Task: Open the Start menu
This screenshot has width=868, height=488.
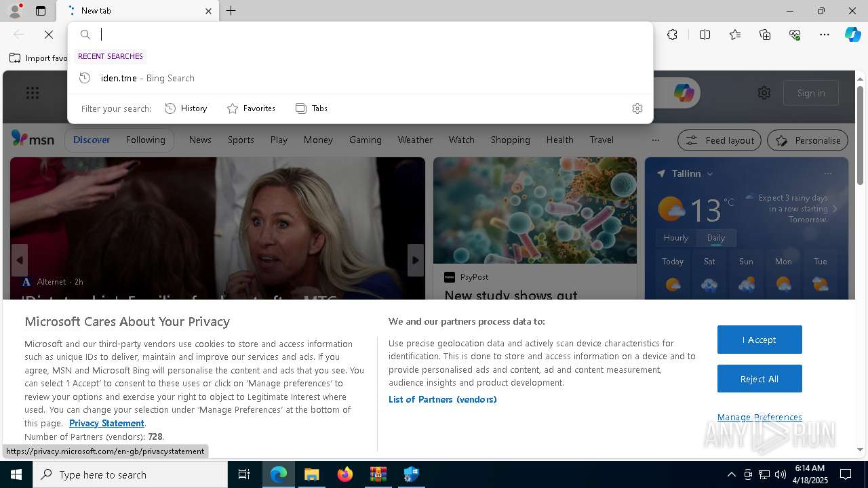Action: [x=16, y=474]
